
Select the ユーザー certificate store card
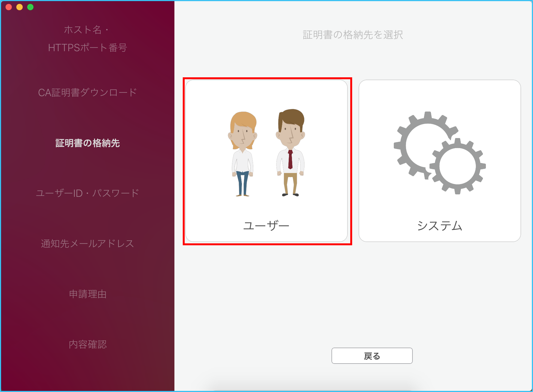[x=266, y=161]
